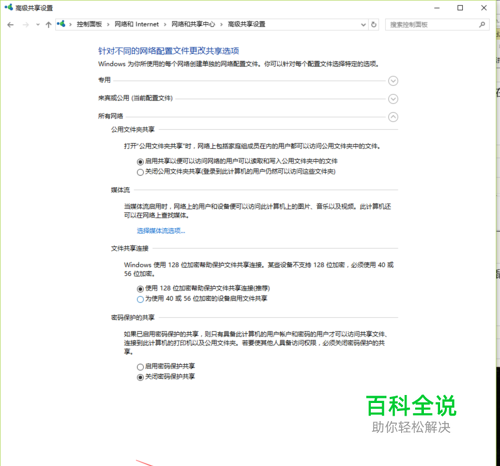Viewport: 500px width, 466px height.
Task: Collapse the 所有网络 section
Action: 393,117
